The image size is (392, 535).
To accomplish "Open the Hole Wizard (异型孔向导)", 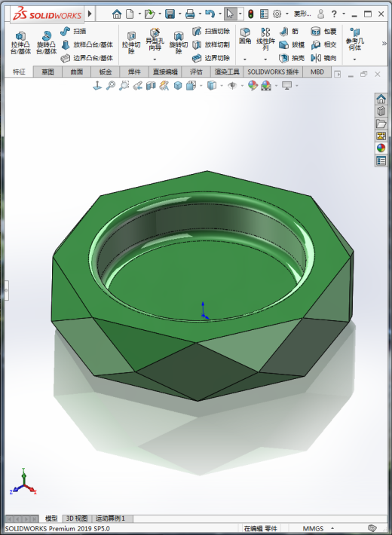I will [155, 40].
